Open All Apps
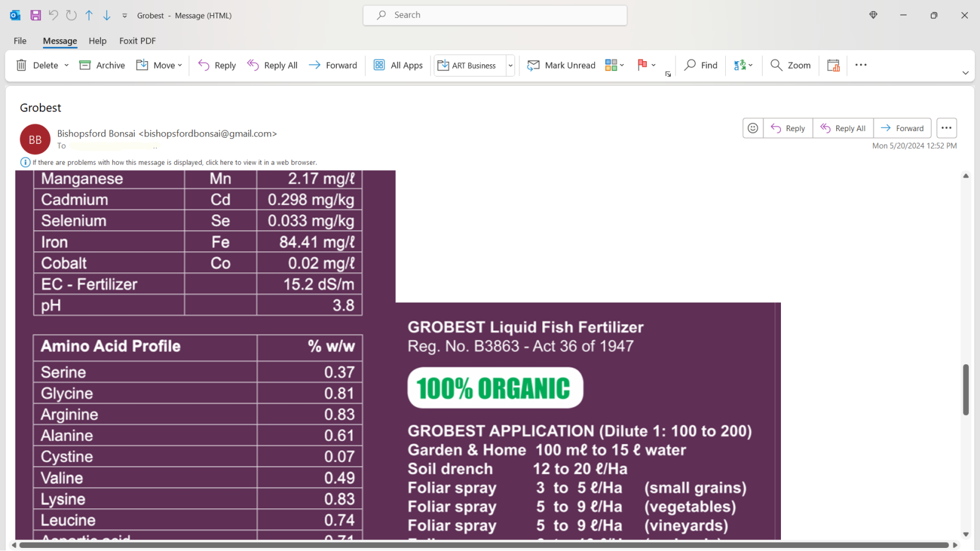The image size is (980, 551). 398,65
